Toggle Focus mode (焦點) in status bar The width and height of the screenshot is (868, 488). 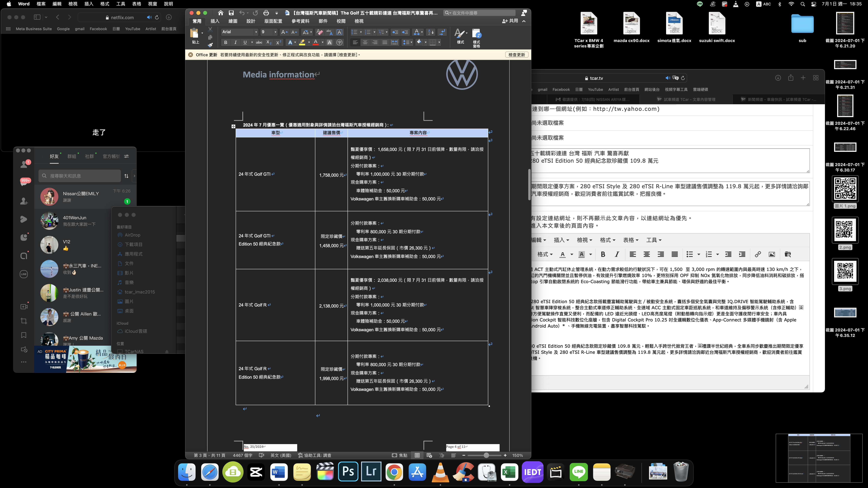click(400, 455)
